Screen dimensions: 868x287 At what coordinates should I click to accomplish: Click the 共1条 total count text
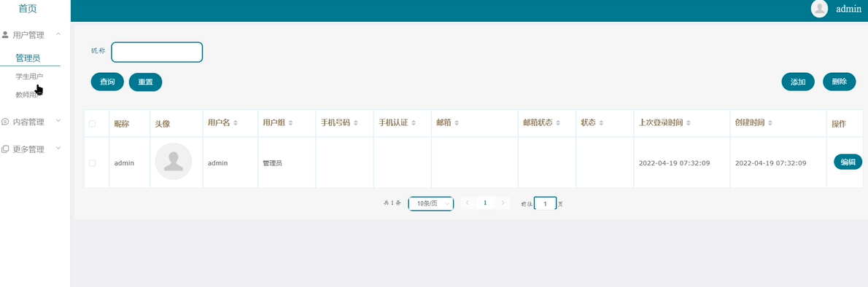[x=392, y=203]
